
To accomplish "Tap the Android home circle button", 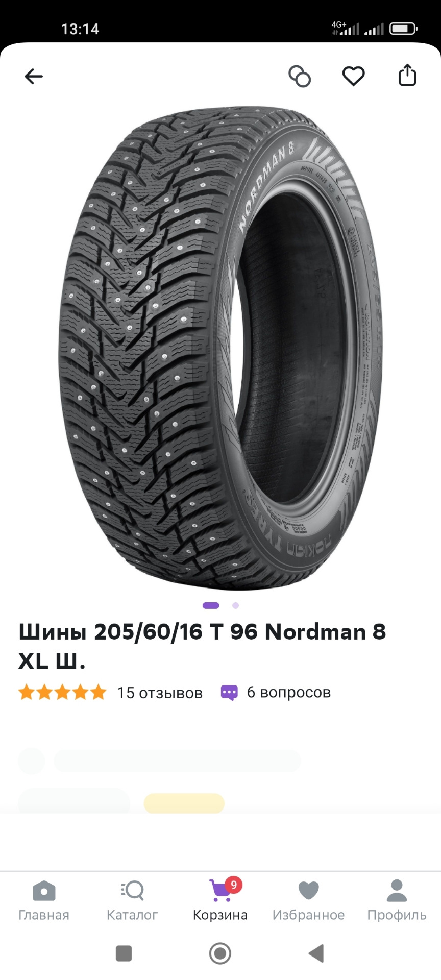I will (x=220, y=953).
